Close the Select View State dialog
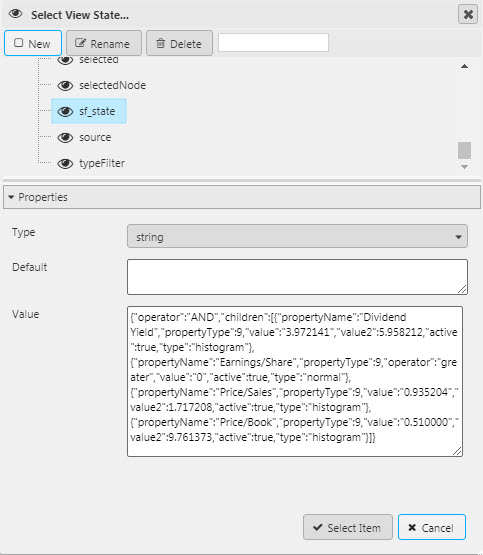 468,15
